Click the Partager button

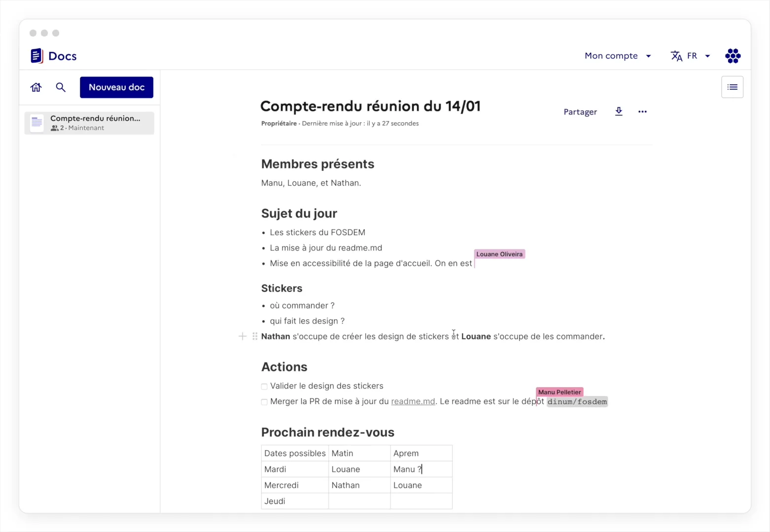(580, 112)
